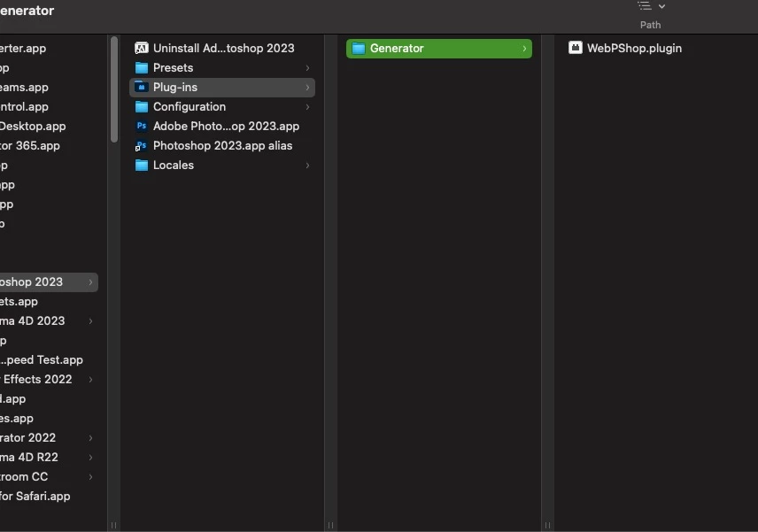Click the Adobe Photoshop 2023.app Ps icon
This screenshot has width=758, height=532.
click(x=141, y=126)
